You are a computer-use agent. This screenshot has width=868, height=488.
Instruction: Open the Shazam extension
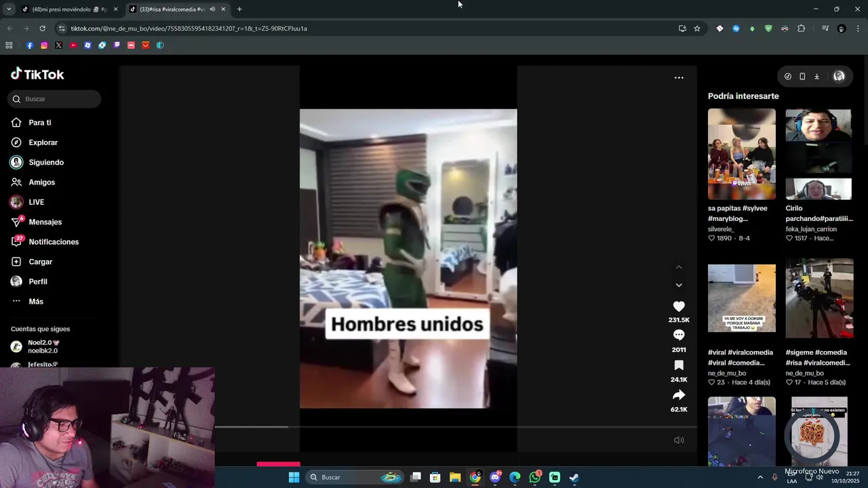tap(736, 28)
